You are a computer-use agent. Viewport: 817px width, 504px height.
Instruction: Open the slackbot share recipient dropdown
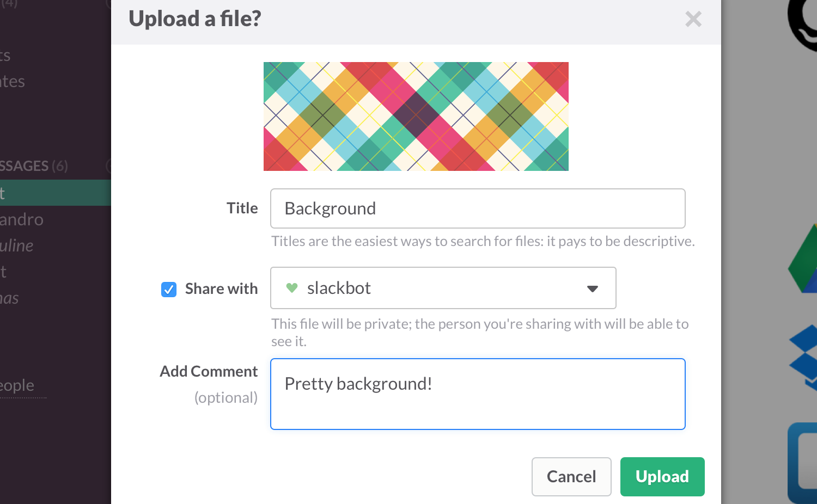(x=442, y=288)
